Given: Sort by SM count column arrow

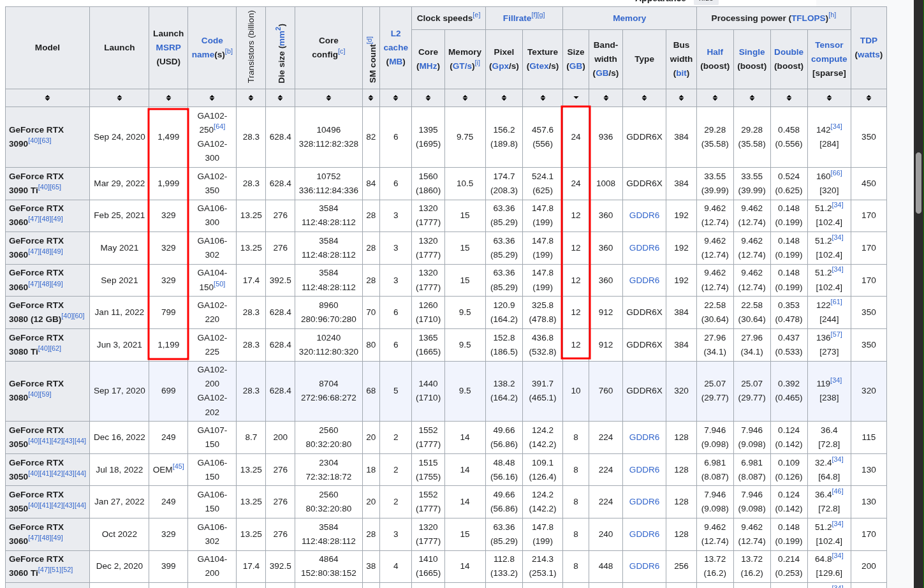Looking at the screenshot, I should click(x=370, y=98).
